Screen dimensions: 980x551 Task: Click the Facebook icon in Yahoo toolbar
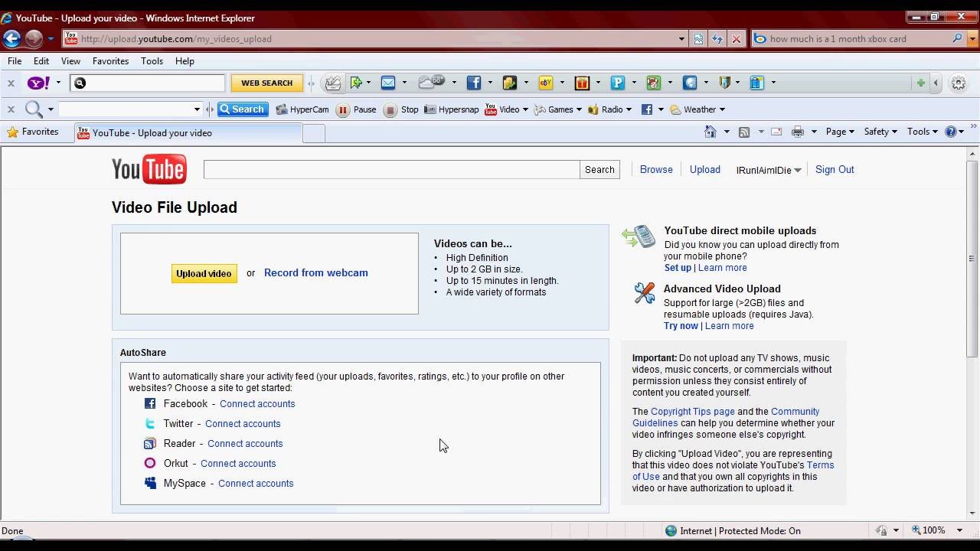474,83
